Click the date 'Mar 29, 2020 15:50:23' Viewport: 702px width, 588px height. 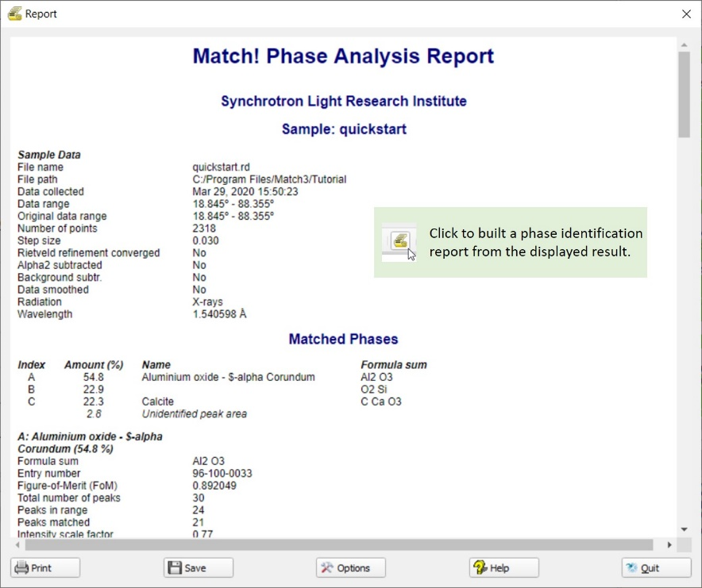click(245, 191)
